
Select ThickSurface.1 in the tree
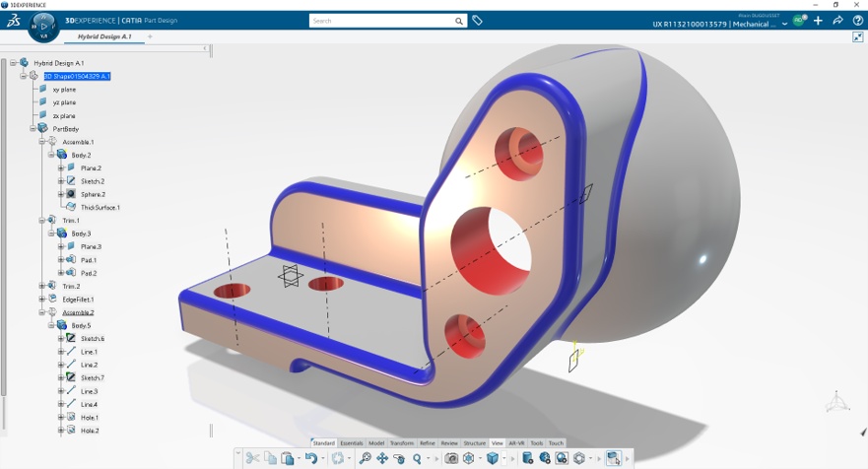pos(100,208)
